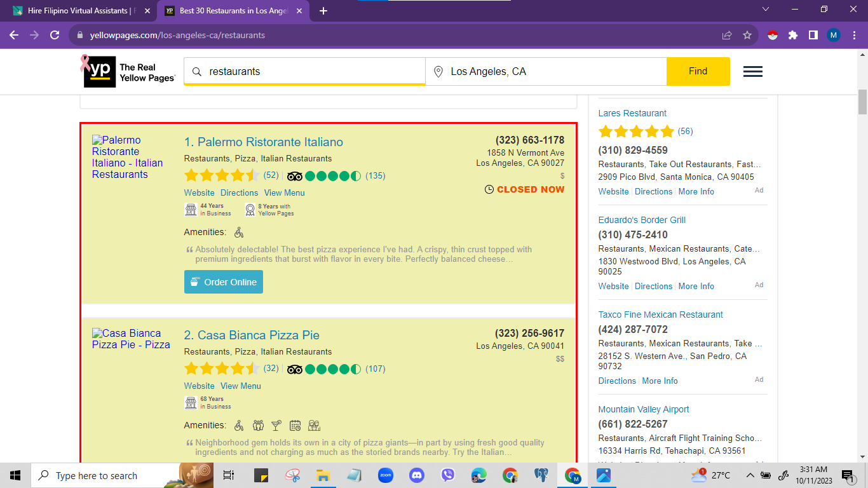868x488 pixels.
Task: Open Viber from the taskbar
Action: 448,475
